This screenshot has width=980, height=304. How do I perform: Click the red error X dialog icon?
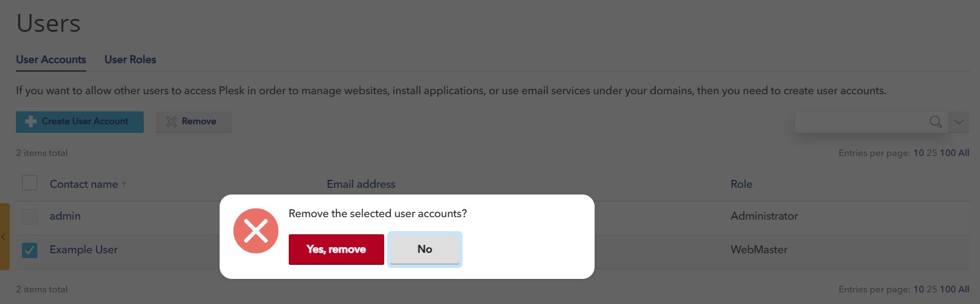(x=256, y=231)
